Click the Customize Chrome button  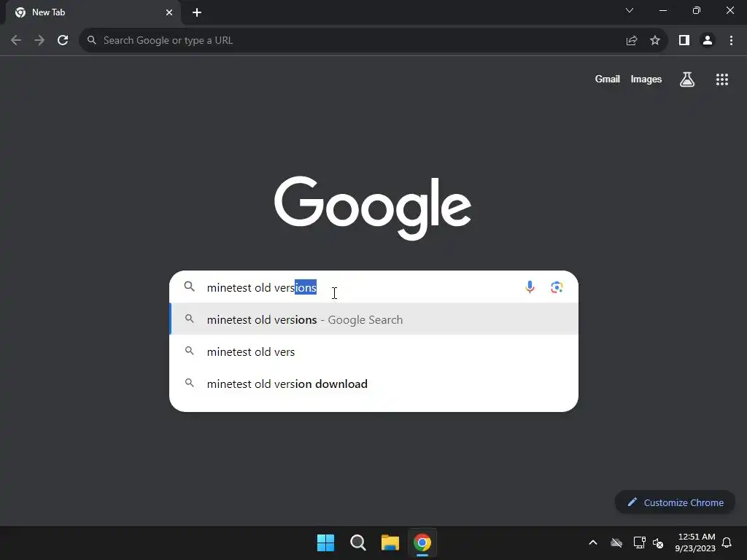675,502
